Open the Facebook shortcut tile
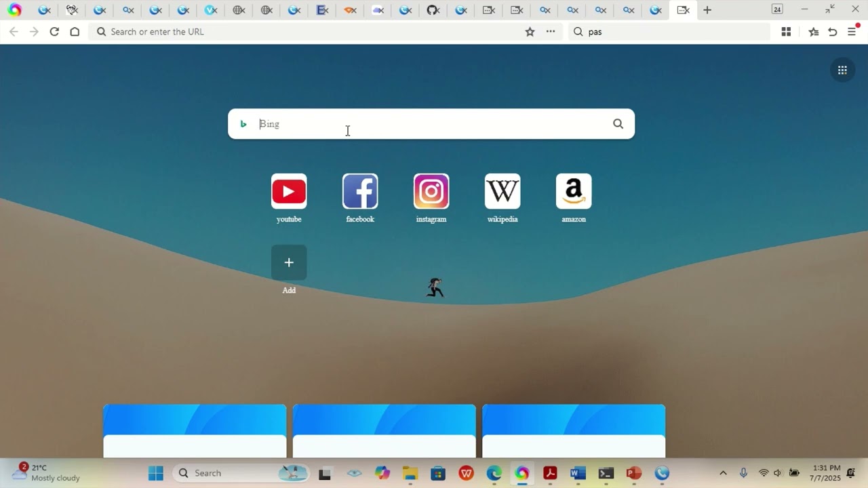This screenshot has width=868, height=488. click(x=360, y=191)
